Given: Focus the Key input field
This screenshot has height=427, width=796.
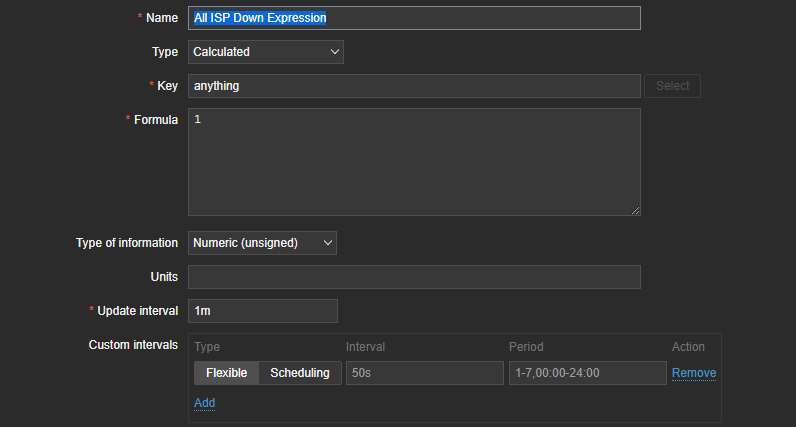Looking at the screenshot, I should [413, 86].
